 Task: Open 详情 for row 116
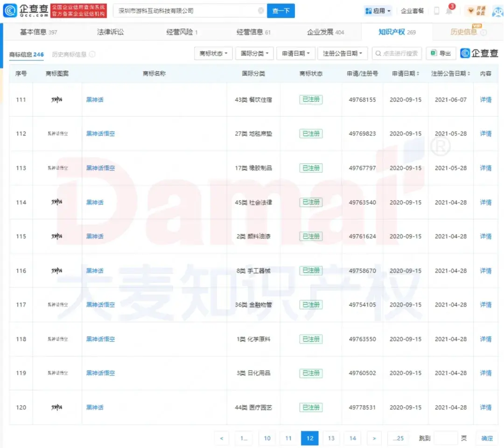click(x=486, y=271)
